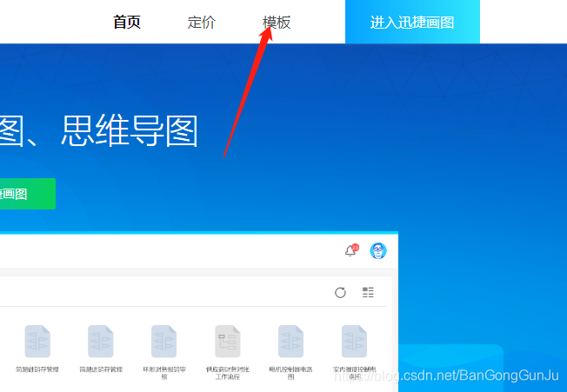Click the refresh file list icon

coord(340,292)
